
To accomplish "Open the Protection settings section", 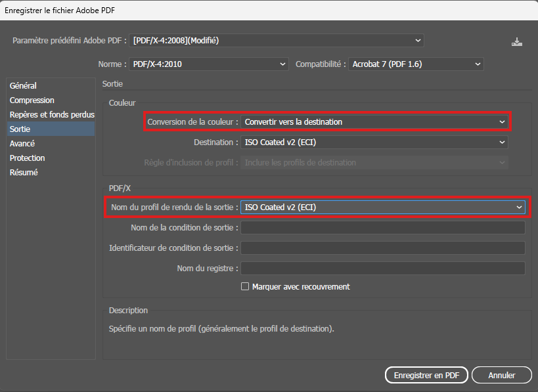I will (28, 158).
